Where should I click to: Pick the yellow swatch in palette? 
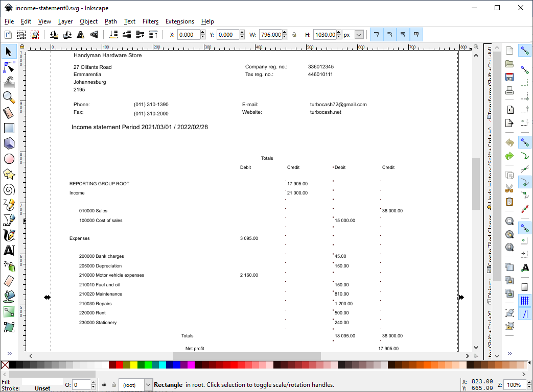click(x=134, y=365)
